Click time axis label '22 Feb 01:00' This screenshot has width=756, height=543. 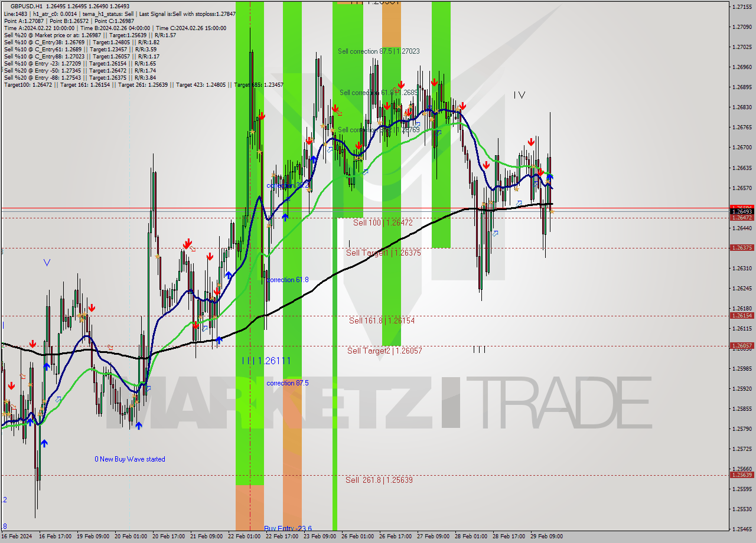[244, 537]
